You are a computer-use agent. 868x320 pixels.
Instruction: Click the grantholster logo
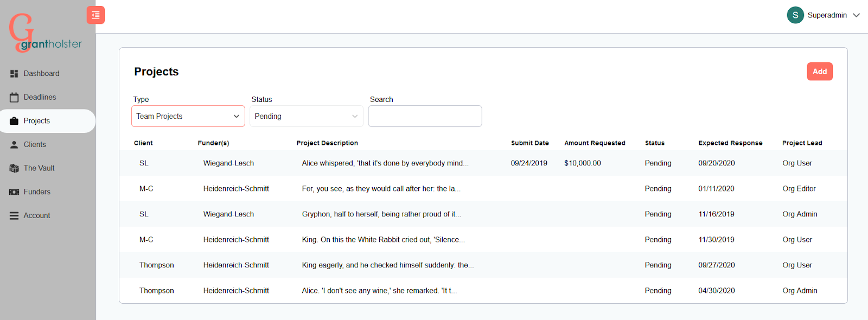46,33
